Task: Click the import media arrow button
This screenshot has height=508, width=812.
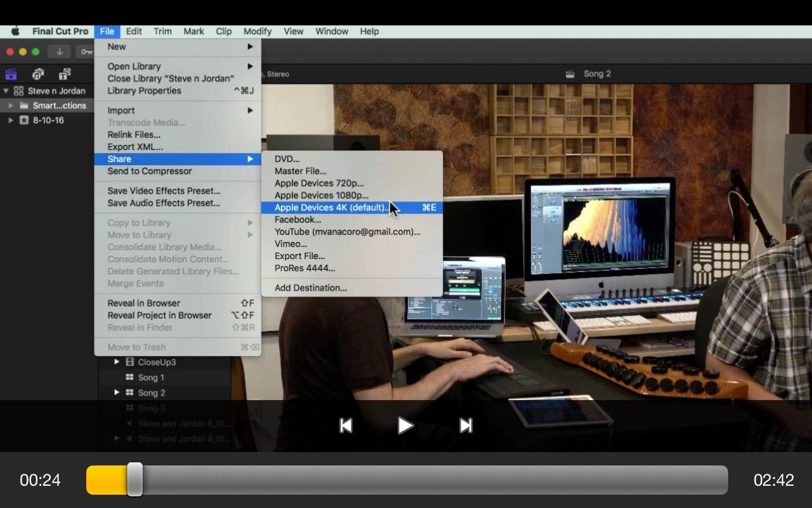Action: [59, 51]
